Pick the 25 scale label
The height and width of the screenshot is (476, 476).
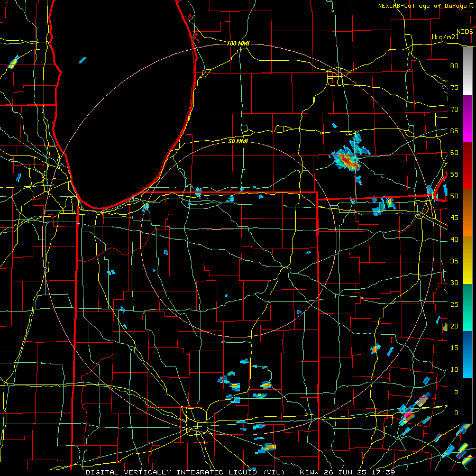[454, 305]
